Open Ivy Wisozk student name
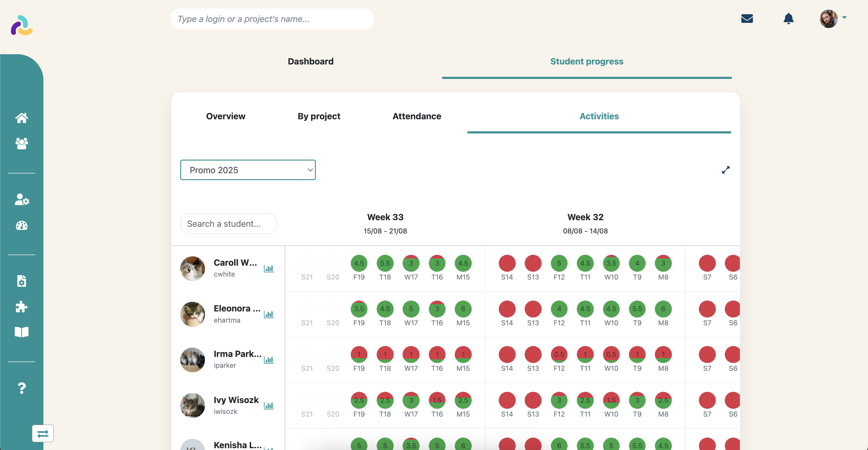 tap(236, 400)
